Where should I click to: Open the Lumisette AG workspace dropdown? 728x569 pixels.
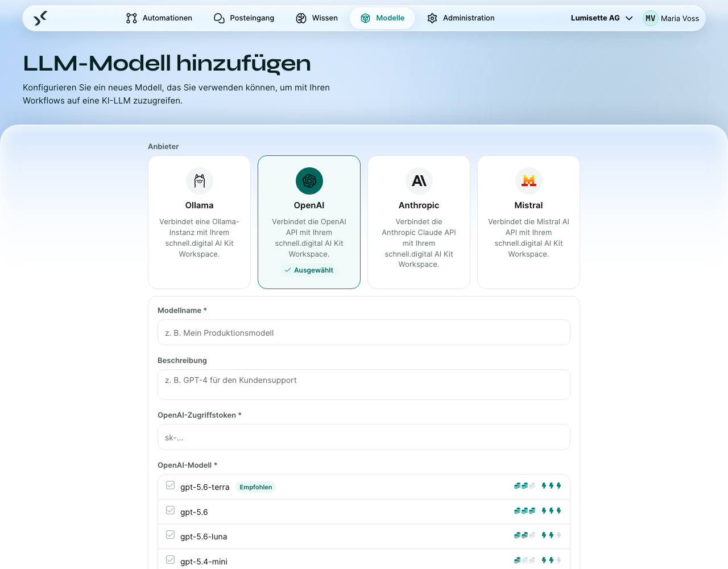[602, 18]
